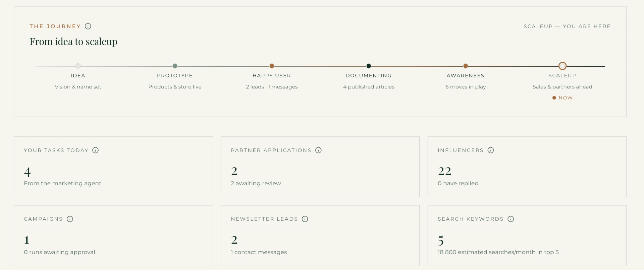Screen dimensions: 644x270
Task: Open the Search Keywords card
Action: [527, 235]
